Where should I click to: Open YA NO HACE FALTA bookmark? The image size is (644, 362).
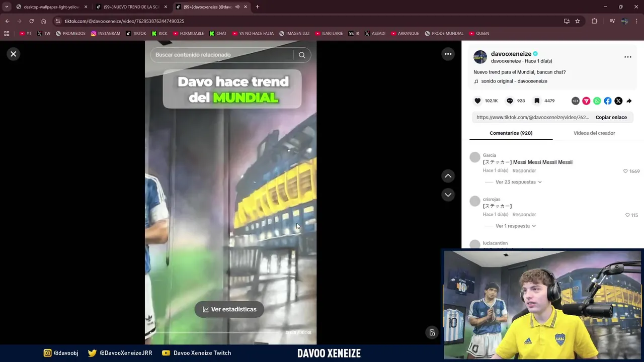click(x=253, y=34)
